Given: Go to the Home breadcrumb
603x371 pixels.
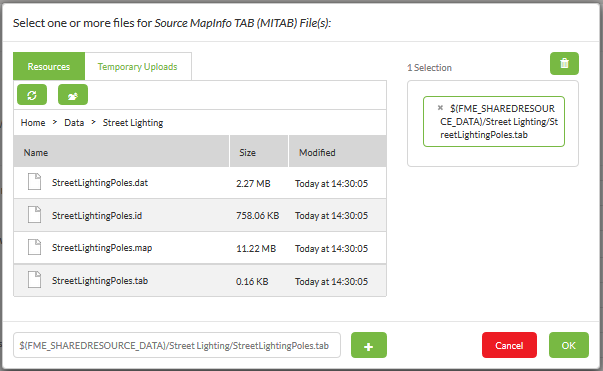Looking at the screenshot, I should 33,123.
